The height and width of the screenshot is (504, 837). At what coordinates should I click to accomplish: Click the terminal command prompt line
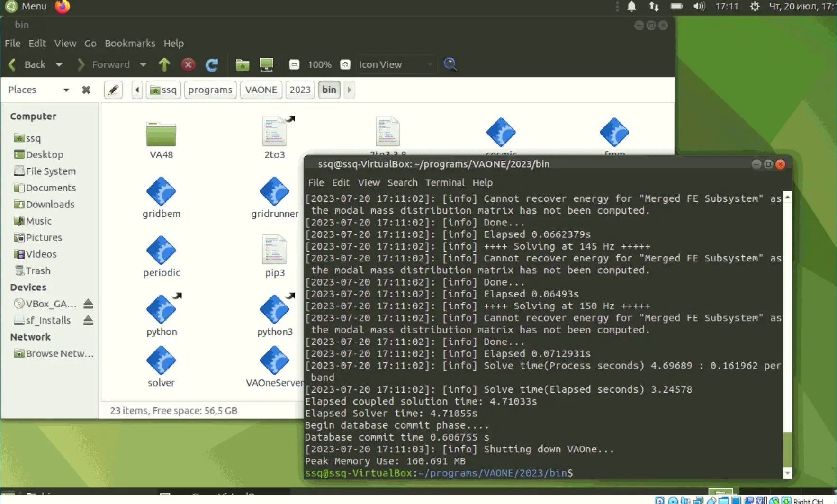(x=439, y=473)
